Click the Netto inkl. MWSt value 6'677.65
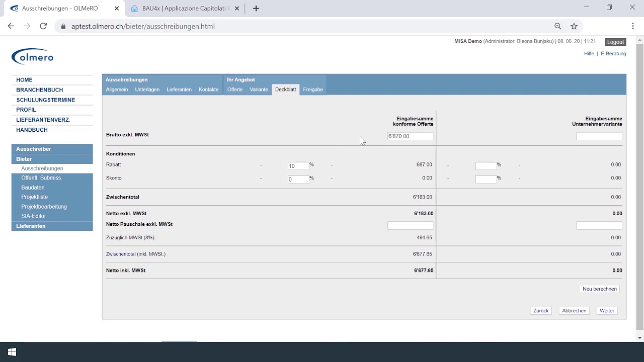The height and width of the screenshot is (362, 644). point(424,270)
